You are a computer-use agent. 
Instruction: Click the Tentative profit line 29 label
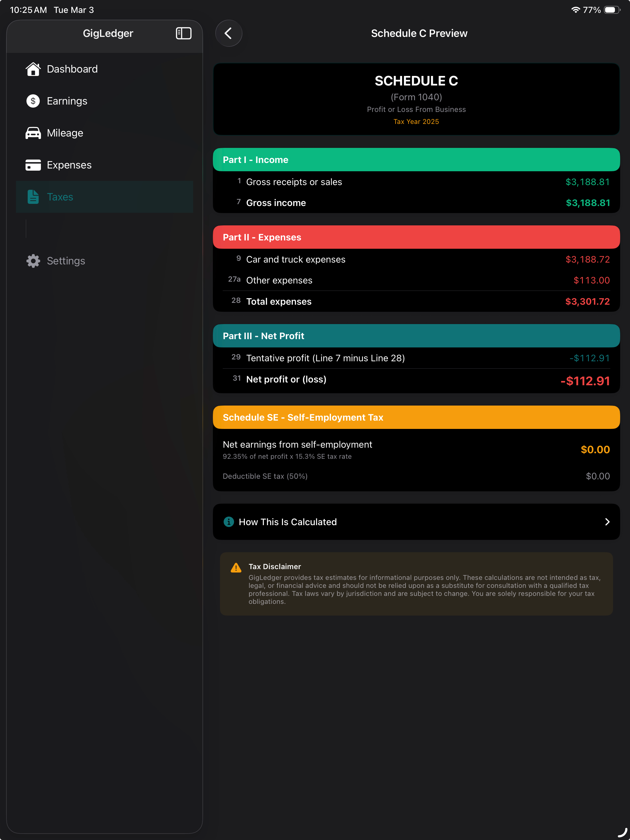point(326,358)
